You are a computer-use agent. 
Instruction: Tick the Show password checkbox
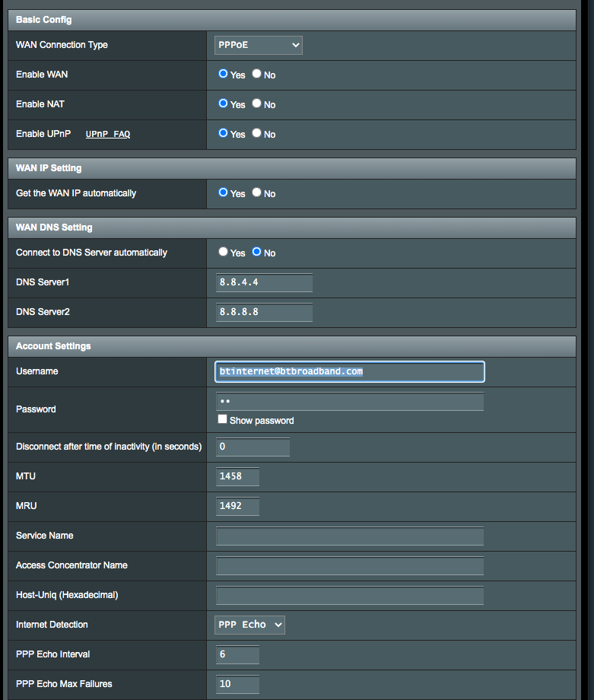[x=222, y=420]
